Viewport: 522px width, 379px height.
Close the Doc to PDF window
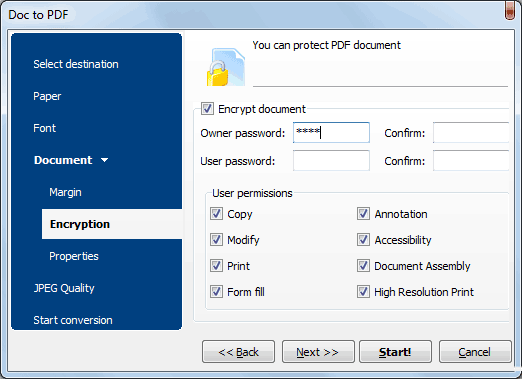pyautogui.click(x=510, y=11)
